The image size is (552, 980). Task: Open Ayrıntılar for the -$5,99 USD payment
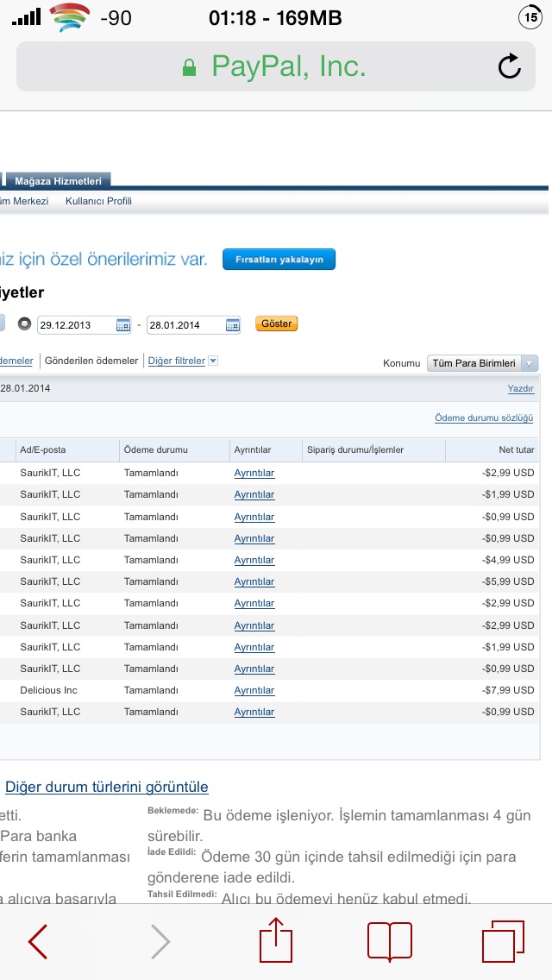(x=254, y=581)
